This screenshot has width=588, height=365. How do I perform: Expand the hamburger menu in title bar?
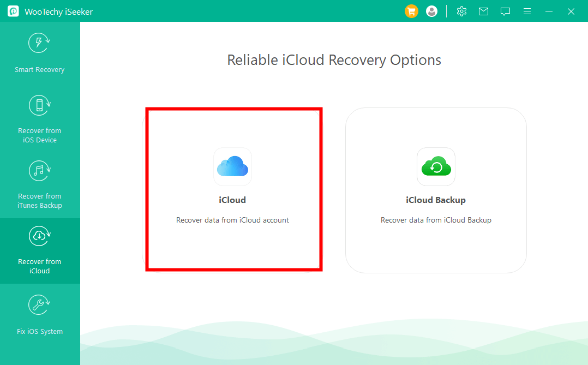[527, 11]
